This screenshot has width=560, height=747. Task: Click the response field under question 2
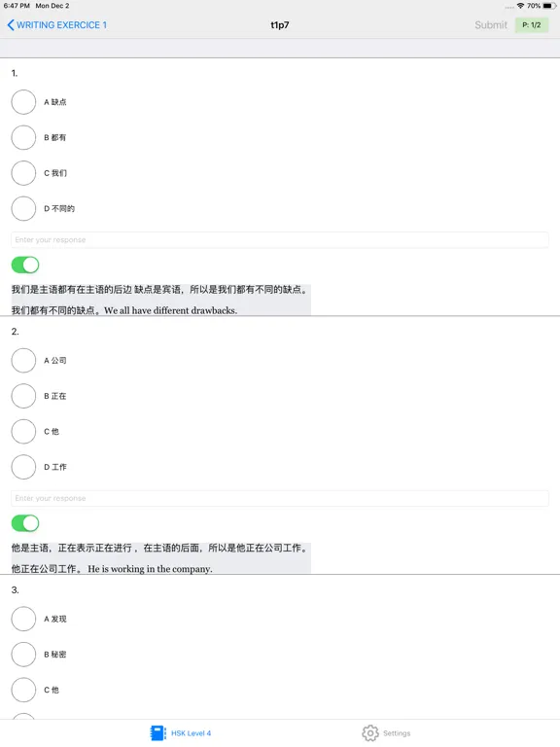pyautogui.click(x=280, y=498)
